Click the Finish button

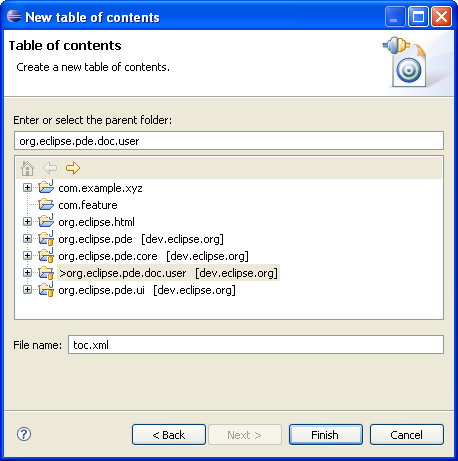326,435
